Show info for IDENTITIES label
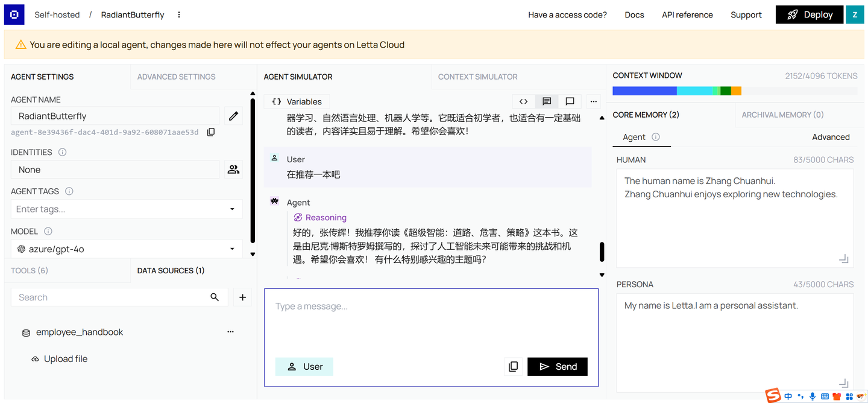Viewport: 868px width, 403px height. pos(62,153)
